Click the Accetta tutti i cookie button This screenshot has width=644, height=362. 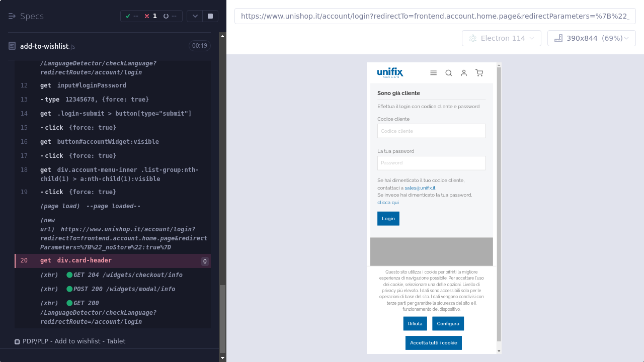(433, 343)
